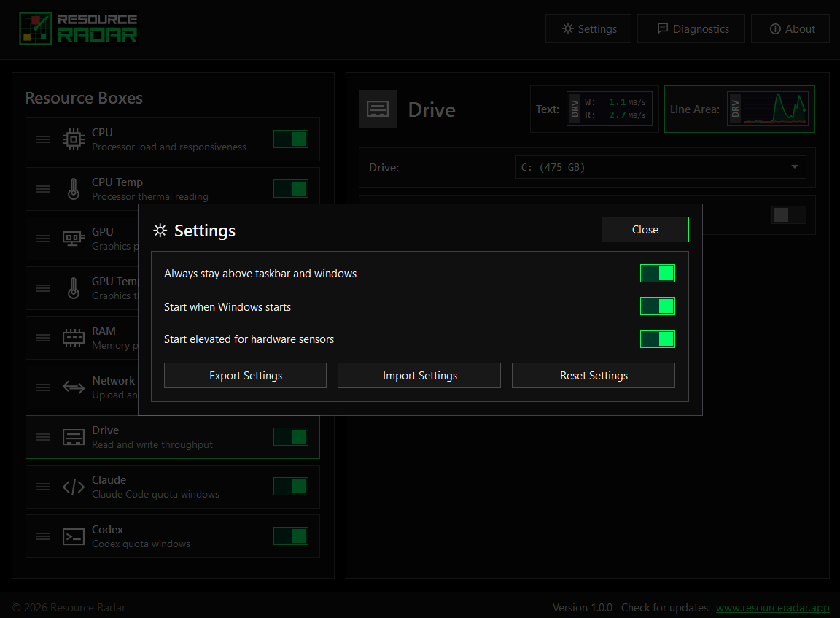Open the Drive selection dropdown
The height and width of the screenshot is (618, 840).
pos(661,167)
